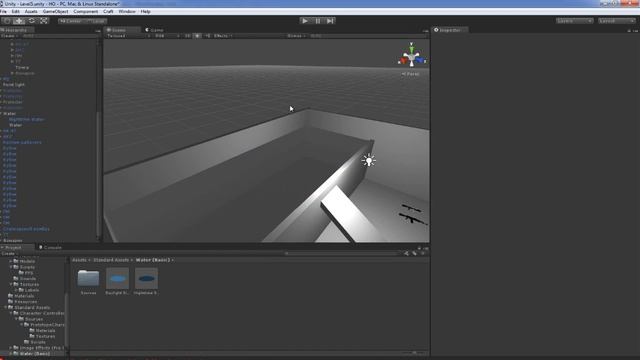The height and width of the screenshot is (360, 640).
Task: Select the Inspector tab
Action: click(x=450, y=30)
